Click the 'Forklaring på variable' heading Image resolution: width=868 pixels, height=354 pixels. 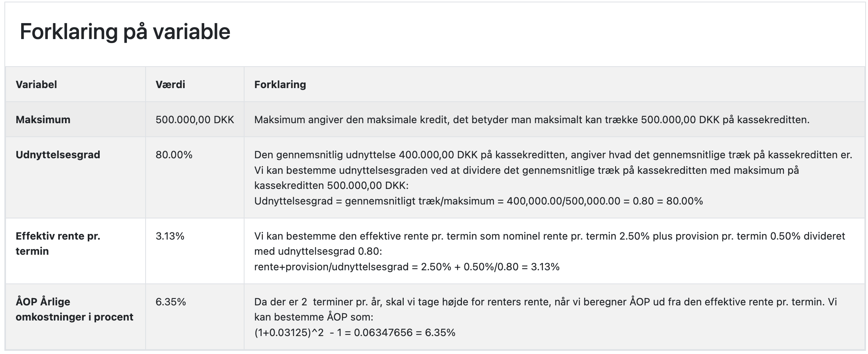click(x=125, y=32)
